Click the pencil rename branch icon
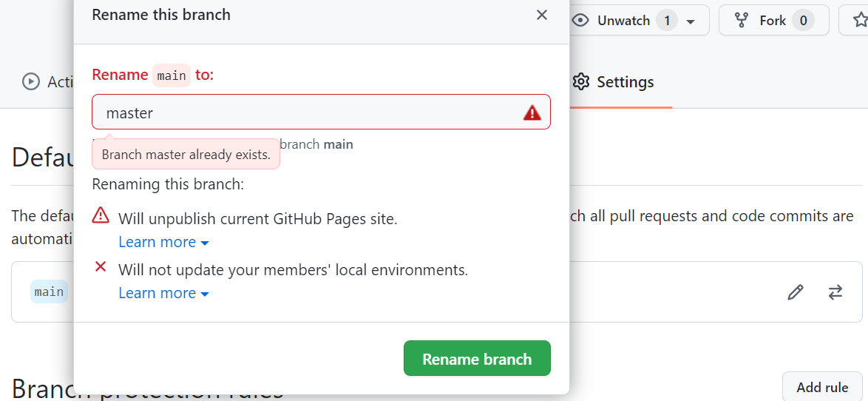The height and width of the screenshot is (401, 868). (796, 292)
